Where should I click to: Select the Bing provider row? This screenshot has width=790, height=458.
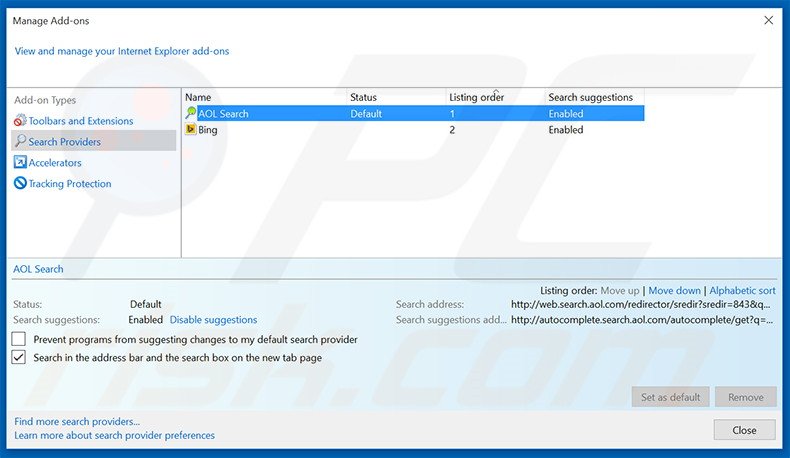414,129
